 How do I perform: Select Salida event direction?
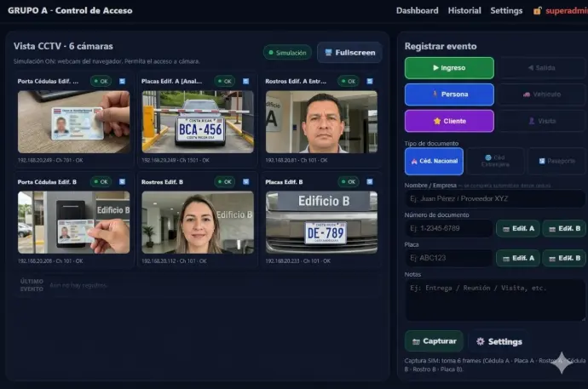tap(542, 68)
